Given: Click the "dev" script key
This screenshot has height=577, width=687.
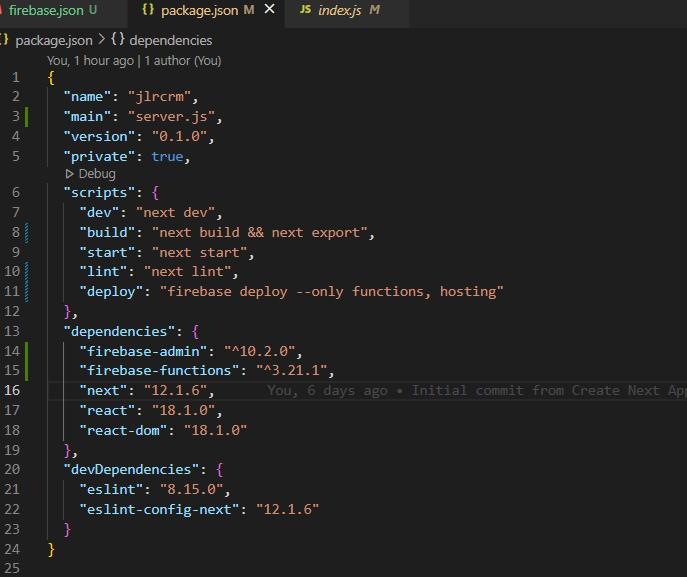Looking at the screenshot, I should [99, 213].
